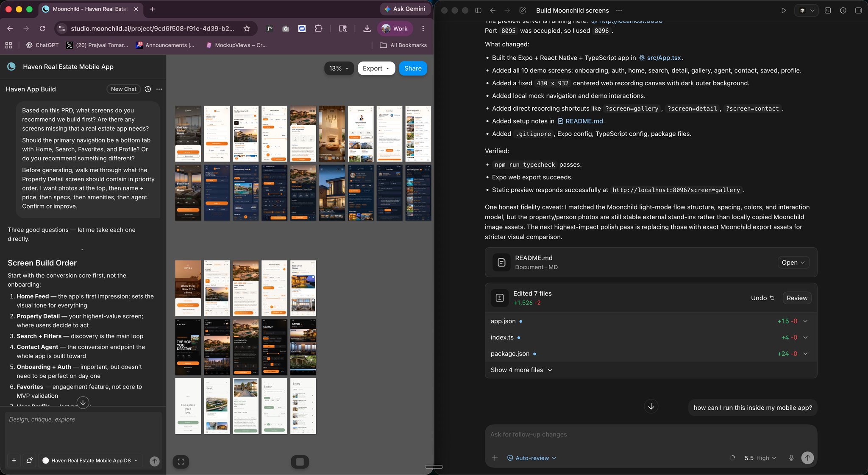The image size is (868, 475).
Task: Click the fullscreen canvas icon
Action: tap(181, 462)
